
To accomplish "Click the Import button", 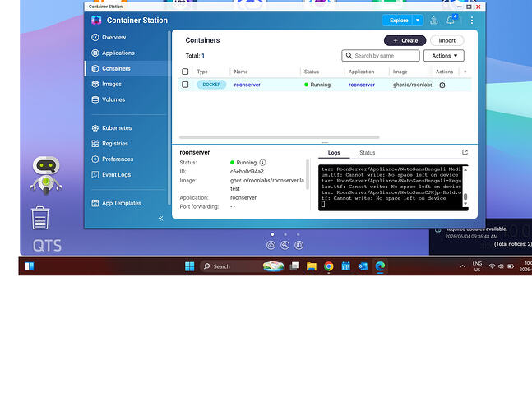I will tap(446, 41).
